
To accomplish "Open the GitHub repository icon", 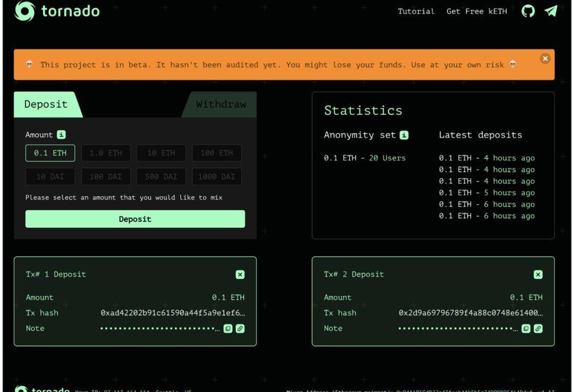I will point(528,11).
